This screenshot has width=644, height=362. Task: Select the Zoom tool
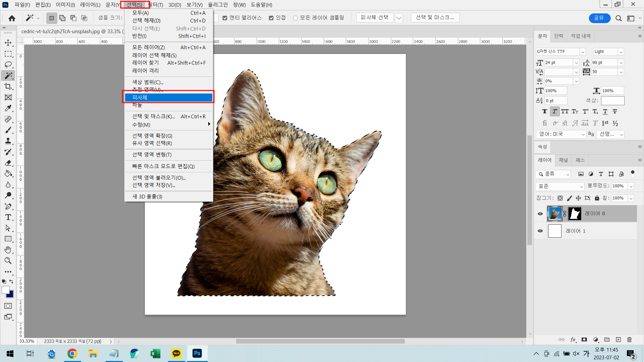click(8, 260)
